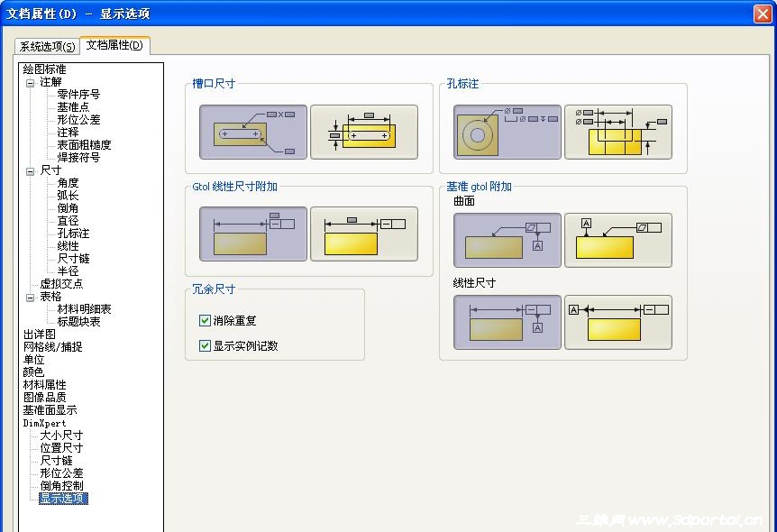Screen dimensions: 777x532
Task: Select 弧长 tree item
Action: click(x=68, y=196)
